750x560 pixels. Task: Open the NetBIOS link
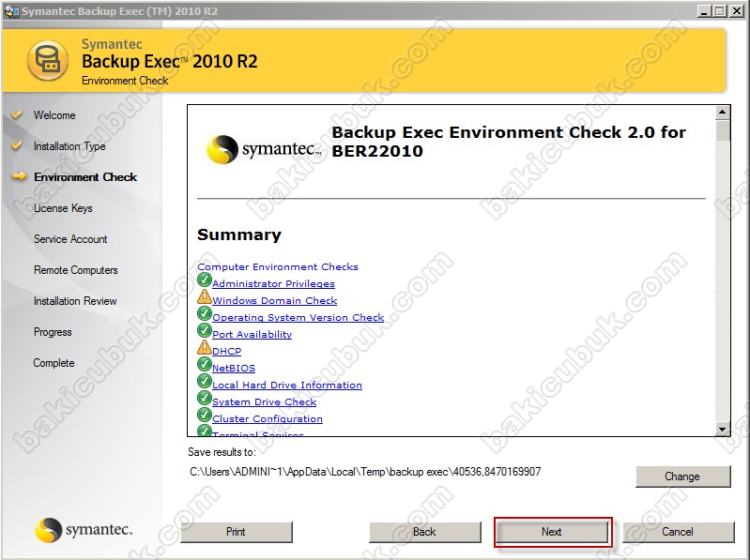pyautogui.click(x=234, y=368)
